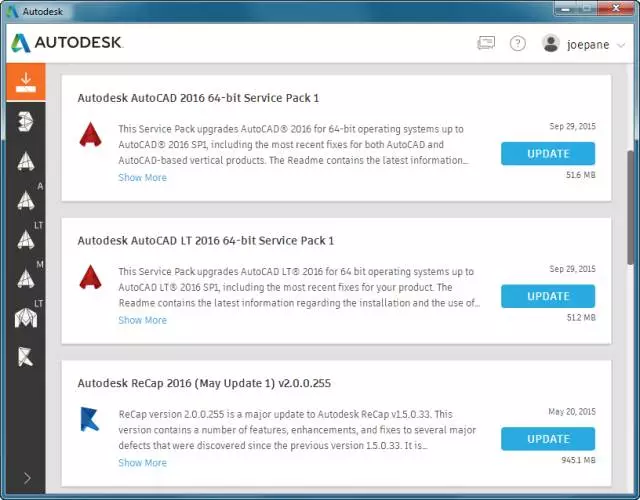Click the user profile avatar icon

[550, 44]
